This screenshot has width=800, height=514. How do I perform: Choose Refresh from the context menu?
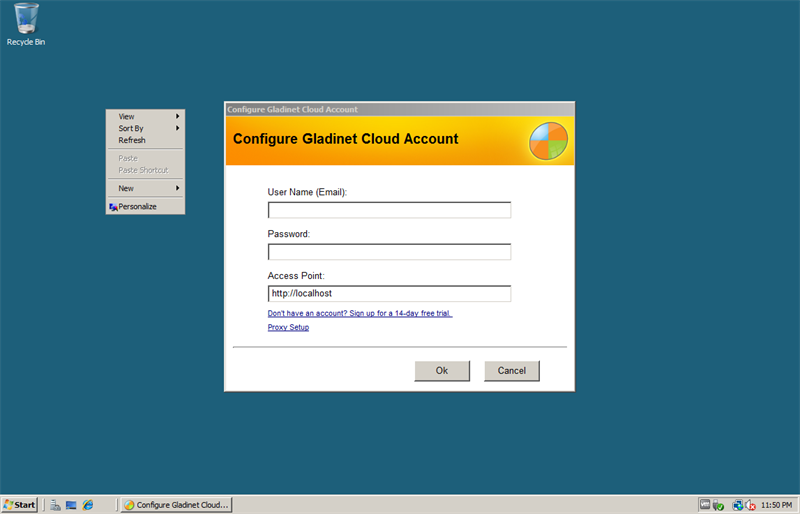pyautogui.click(x=145, y=140)
